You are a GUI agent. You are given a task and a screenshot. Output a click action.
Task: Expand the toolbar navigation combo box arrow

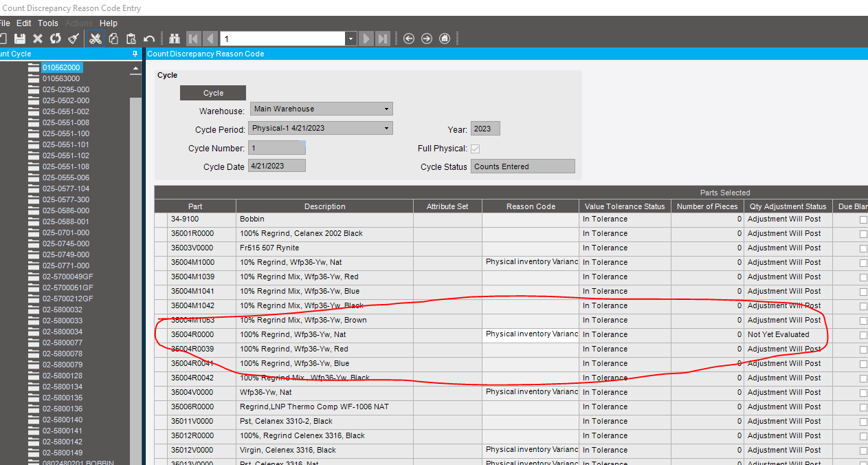(351, 39)
